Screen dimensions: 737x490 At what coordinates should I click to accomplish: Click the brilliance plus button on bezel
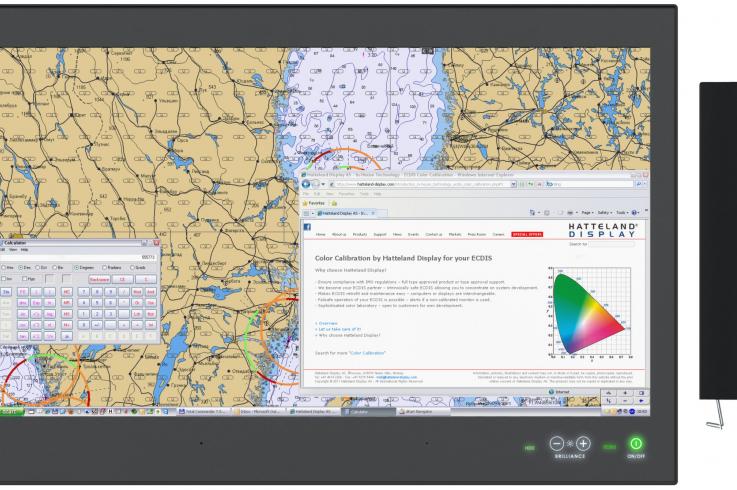pos(583,443)
